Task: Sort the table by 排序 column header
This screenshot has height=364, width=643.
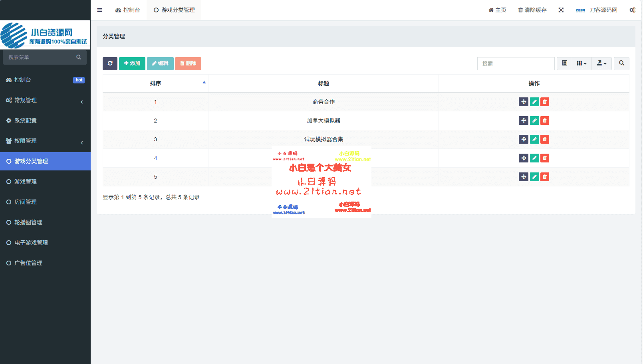Action: [155, 83]
